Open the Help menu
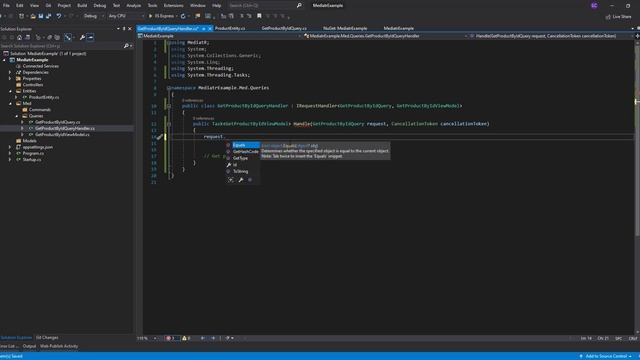Screen dimensions: 640x360 pos(217,6)
